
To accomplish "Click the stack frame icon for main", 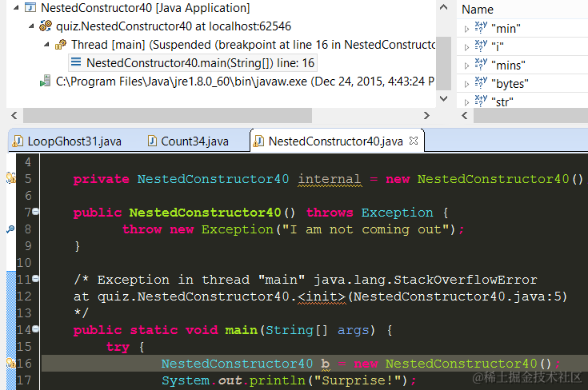I will click(x=76, y=62).
